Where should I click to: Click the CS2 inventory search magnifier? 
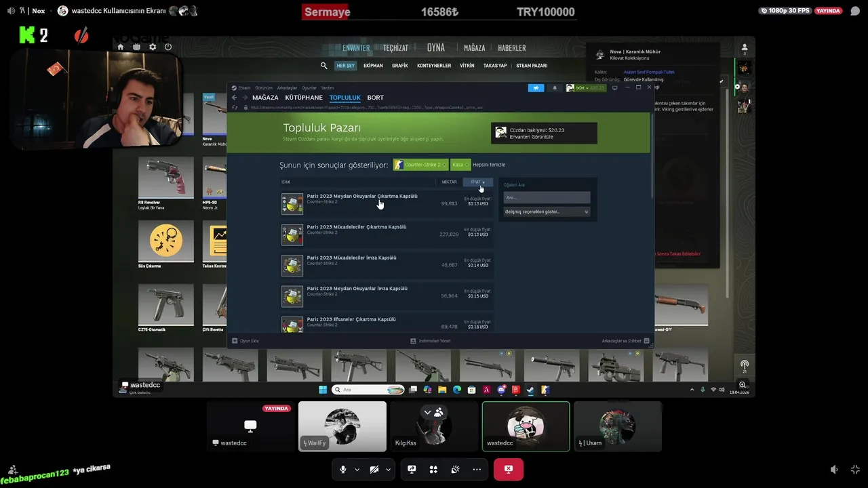(x=324, y=66)
